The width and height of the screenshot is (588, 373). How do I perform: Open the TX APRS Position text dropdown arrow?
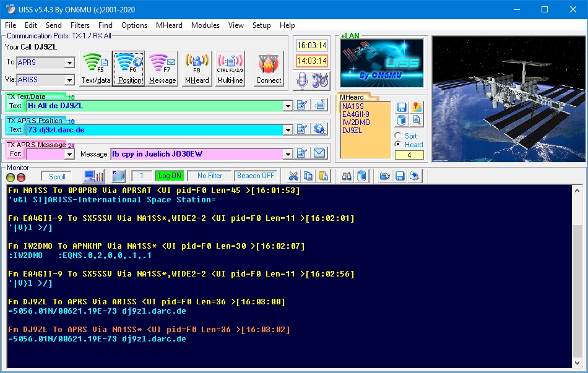coord(288,130)
